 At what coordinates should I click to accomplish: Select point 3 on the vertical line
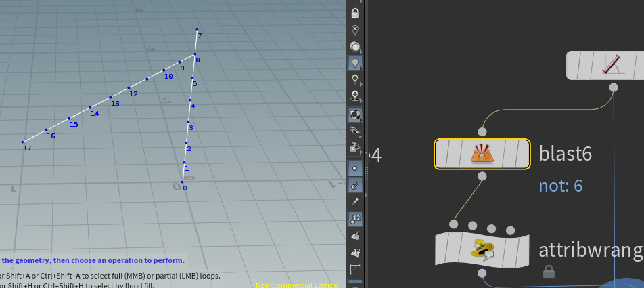(x=189, y=121)
